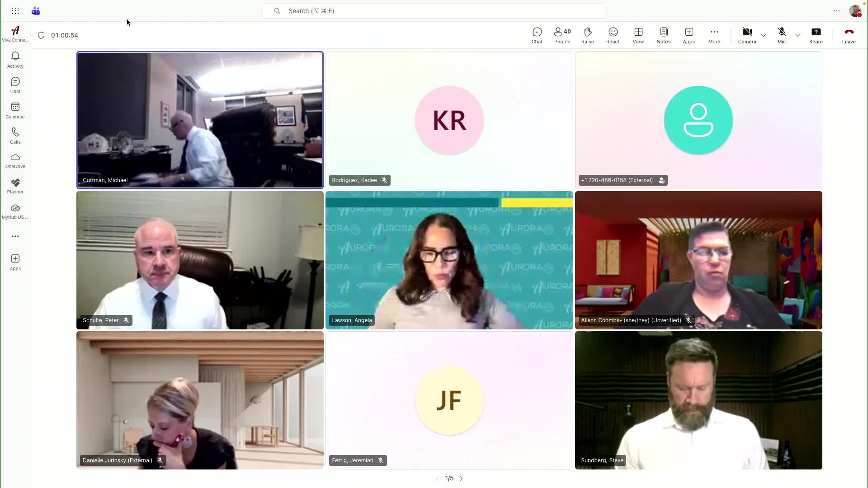The width and height of the screenshot is (868, 488).
Task: Open the View layout menu
Action: [x=638, y=35]
